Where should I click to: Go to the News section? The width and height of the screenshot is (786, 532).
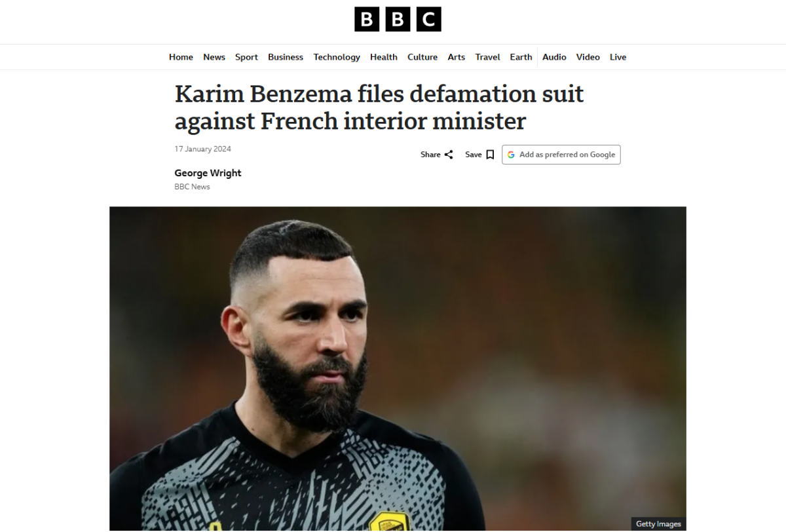tap(214, 57)
